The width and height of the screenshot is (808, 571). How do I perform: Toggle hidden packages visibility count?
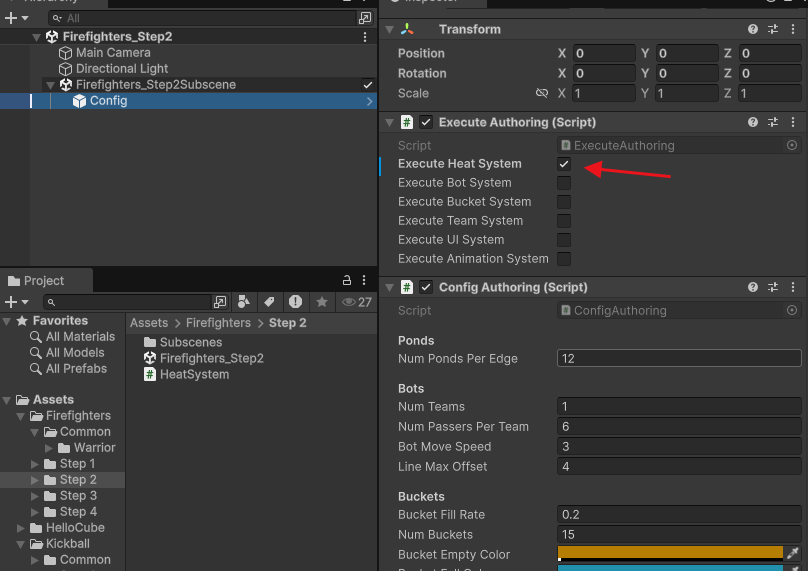356,302
